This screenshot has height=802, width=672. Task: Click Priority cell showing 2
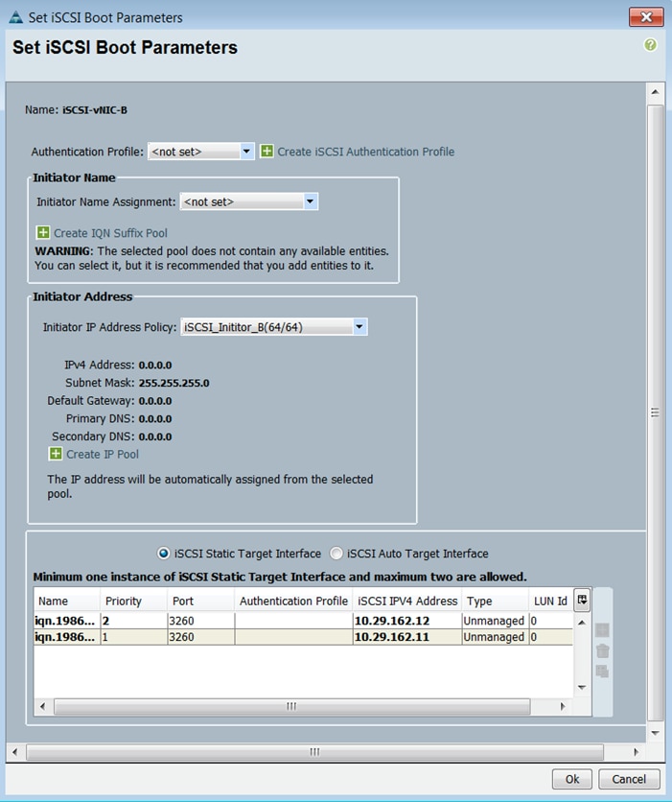134,621
